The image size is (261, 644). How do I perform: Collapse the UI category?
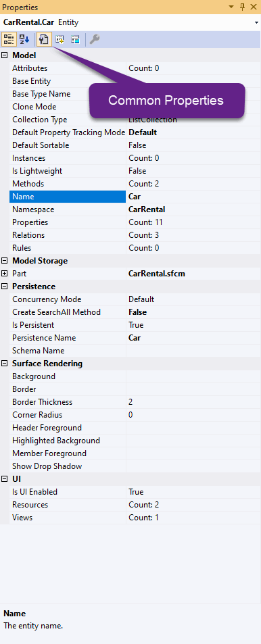5,479
